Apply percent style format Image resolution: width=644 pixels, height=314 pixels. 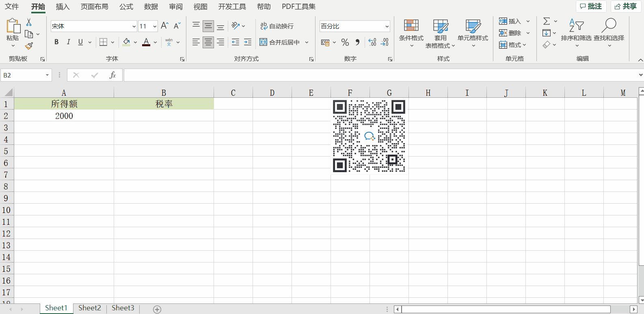point(345,42)
